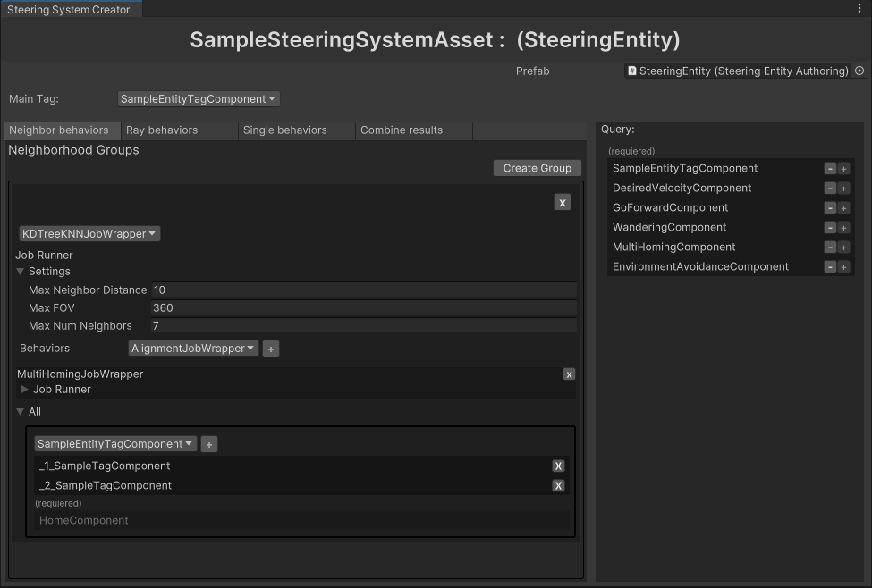This screenshot has width=872, height=588.
Task: Click minus button beside DesiredVelocityComponent
Action: (x=830, y=189)
